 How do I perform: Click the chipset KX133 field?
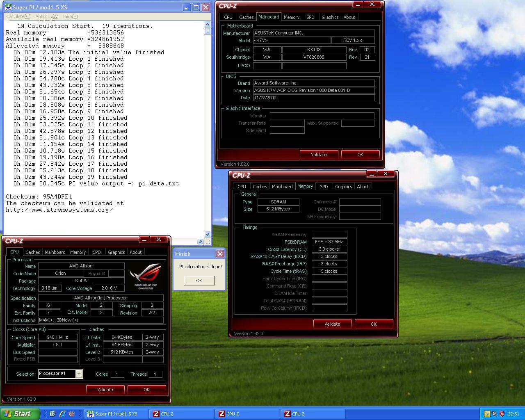pos(314,50)
